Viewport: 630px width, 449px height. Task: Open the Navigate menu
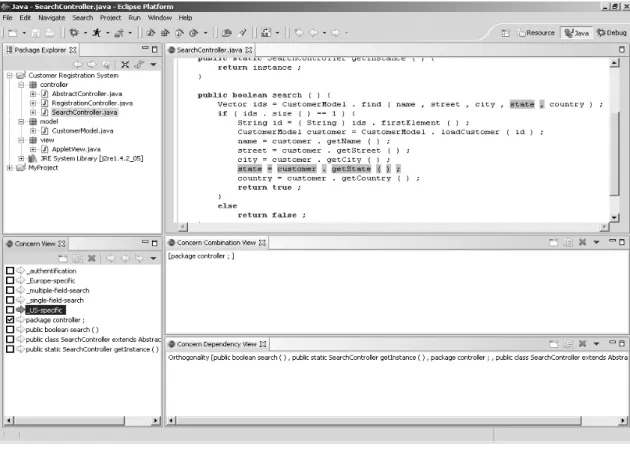click(x=51, y=18)
